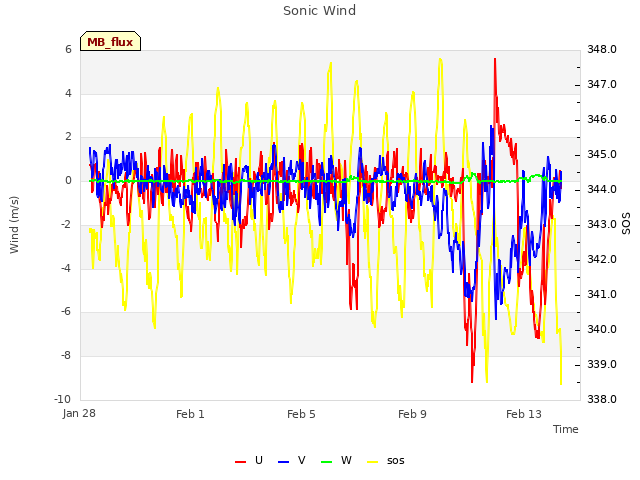The width and height of the screenshot is (640, 480).
Task: Click the Feb 5 date tick label
Action: [301, 414]
